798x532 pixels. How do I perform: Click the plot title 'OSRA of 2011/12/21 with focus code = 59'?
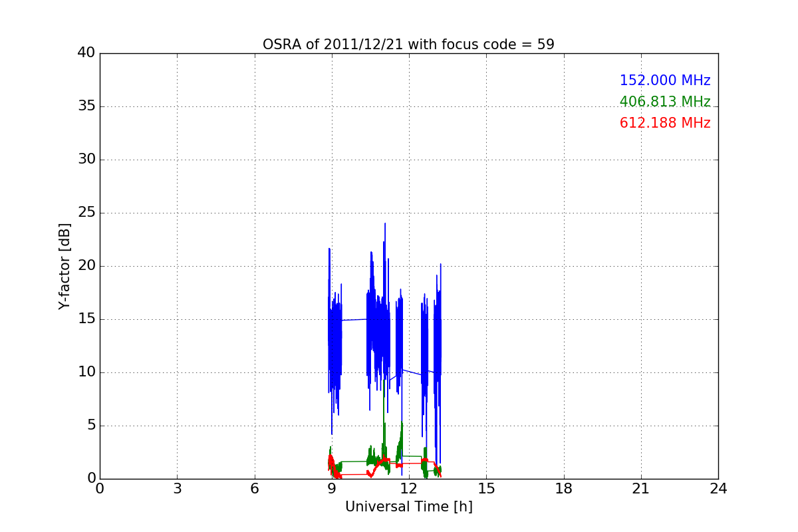click(x=408, y=45)
